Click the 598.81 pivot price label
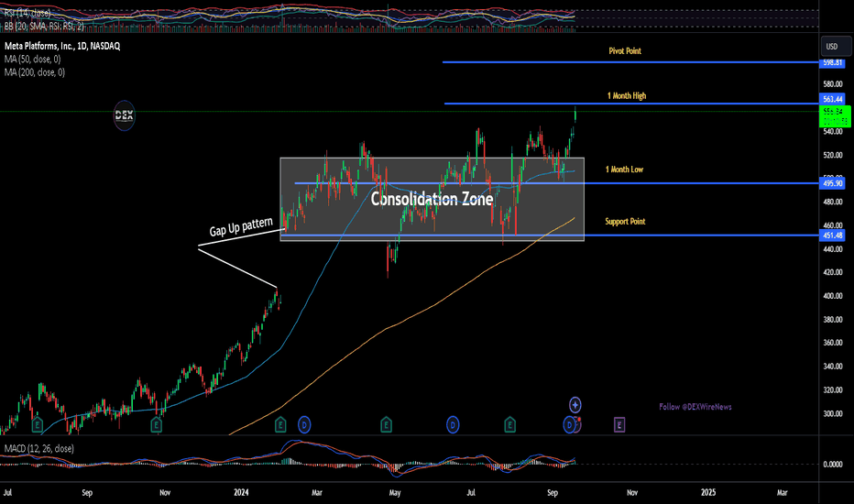The image size is (854, 504). pos(833,62)
